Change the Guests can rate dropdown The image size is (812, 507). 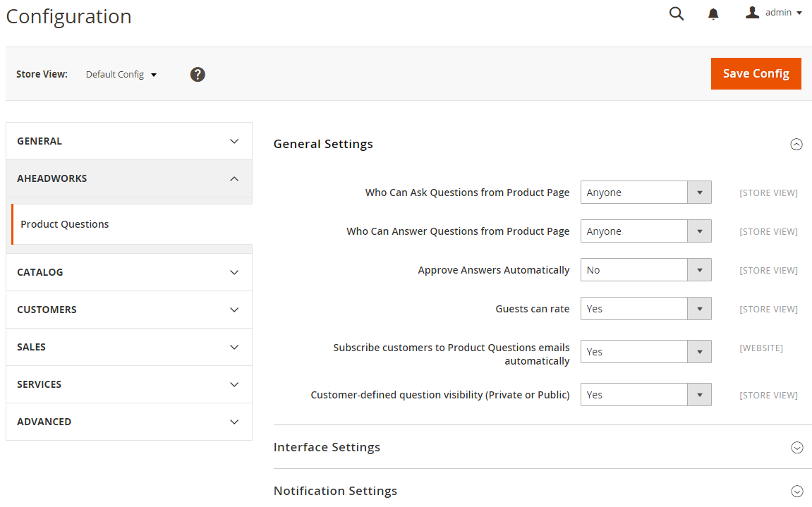(x=646, y=309)
